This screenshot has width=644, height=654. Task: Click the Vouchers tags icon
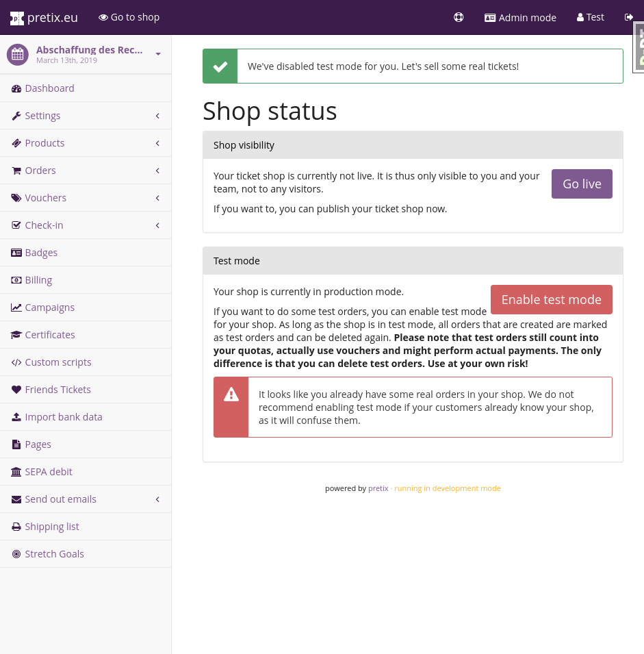pos(16,198)
